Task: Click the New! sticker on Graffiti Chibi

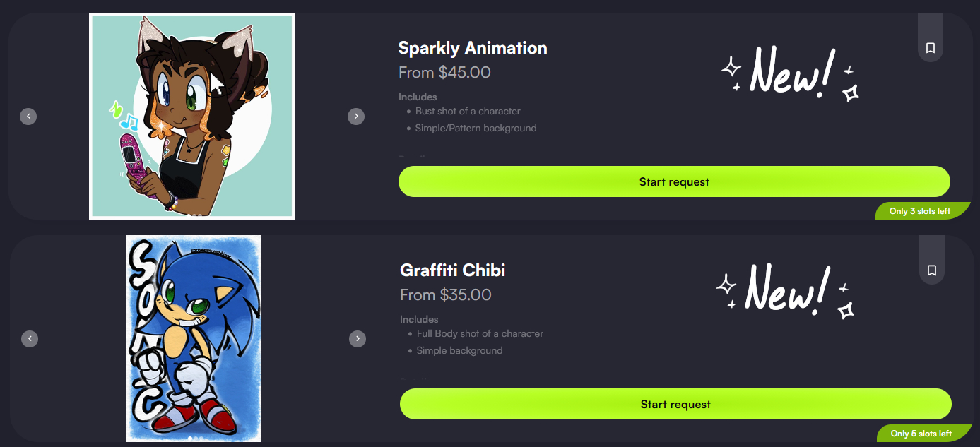Action: (x=786, y=288)
